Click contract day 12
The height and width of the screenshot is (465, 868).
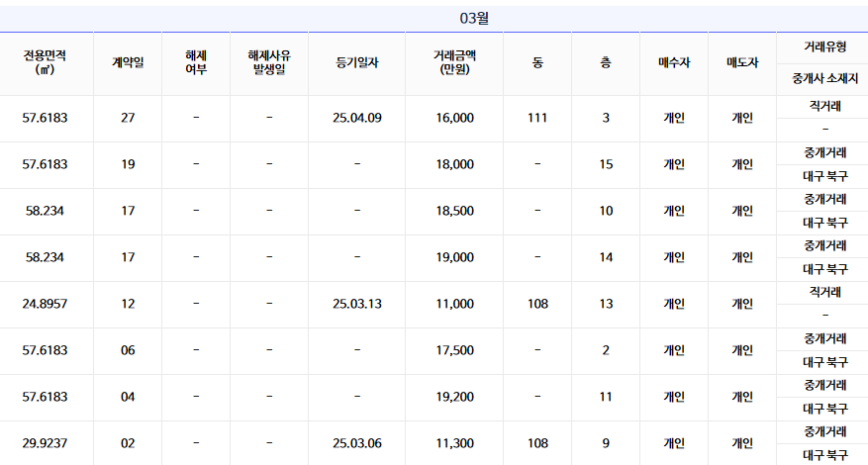pyautogui.click(x=128, y=304)
